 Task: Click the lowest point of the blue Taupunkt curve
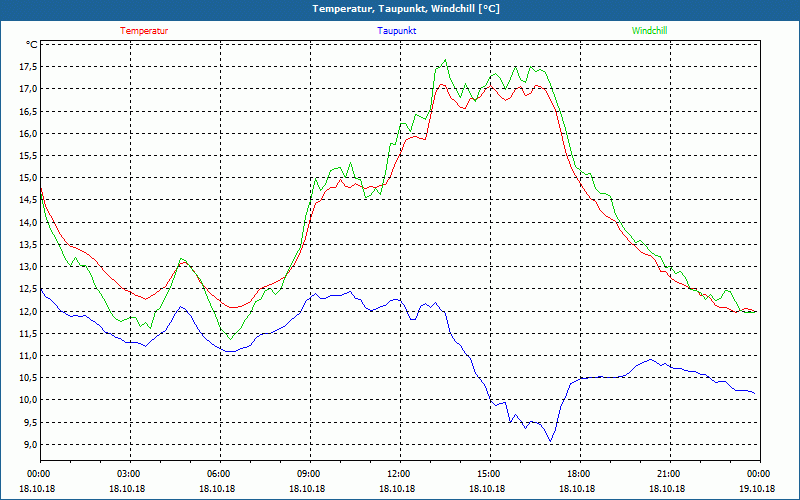pyautogui.click(x=550, y=441)
